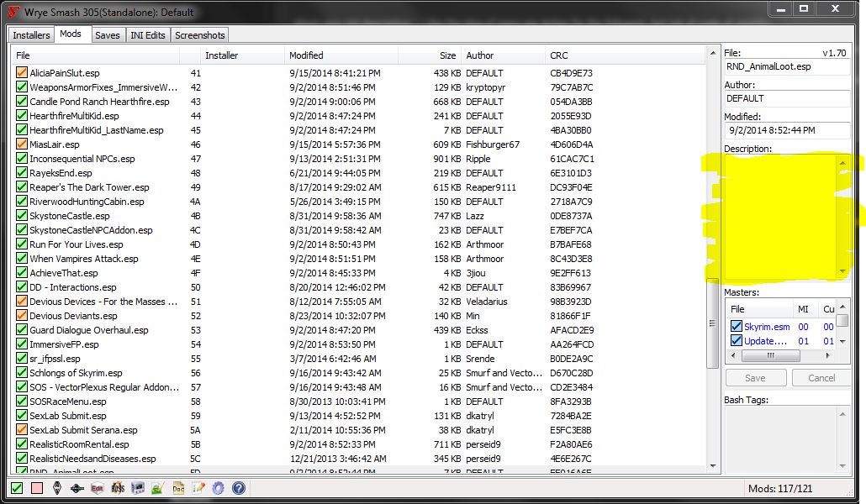The height and width of the screenshot is (504, 866).
Task: Click the mod list scroll-up arrow
Action: (712, 54)
